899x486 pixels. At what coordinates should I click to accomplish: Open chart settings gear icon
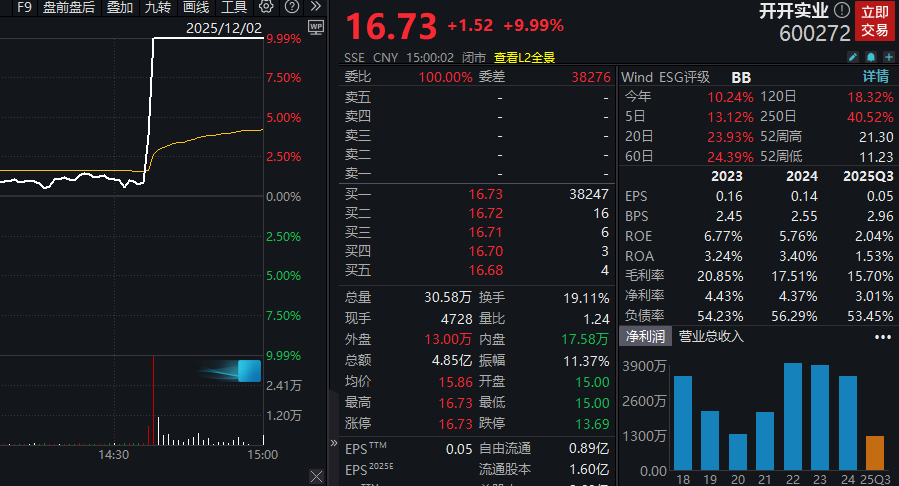point(267,8)
